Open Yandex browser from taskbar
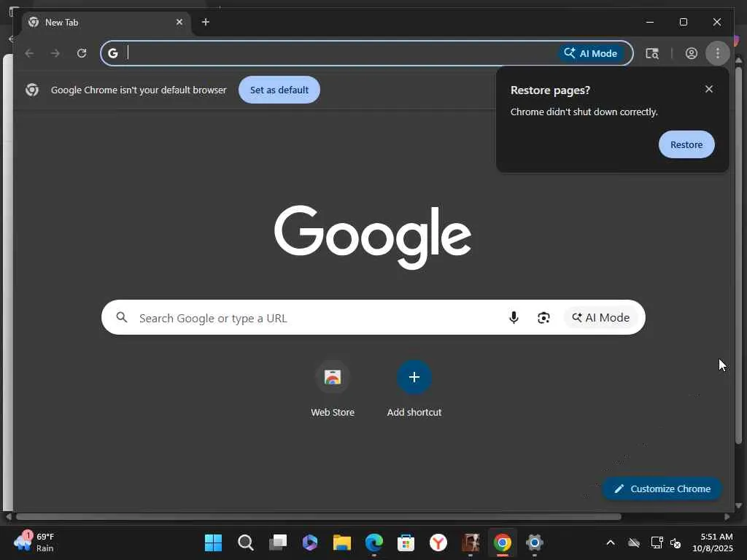 click(438, 542)
